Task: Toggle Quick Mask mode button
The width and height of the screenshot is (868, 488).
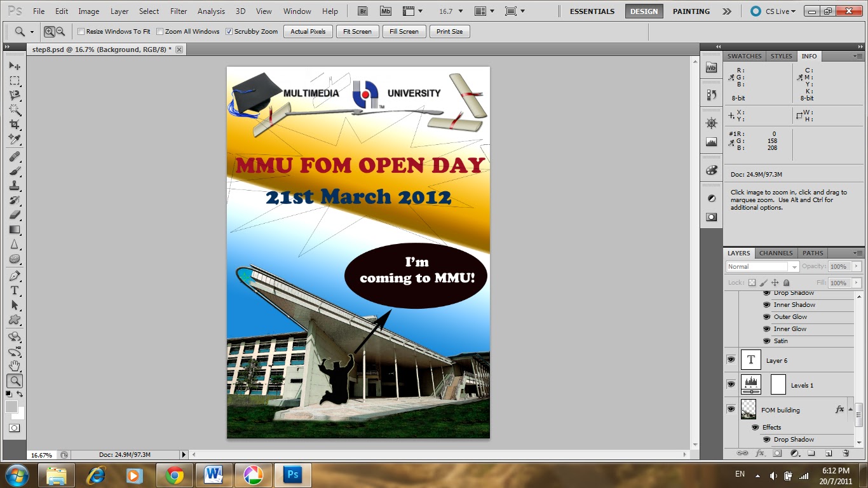Action: [15, 428]
